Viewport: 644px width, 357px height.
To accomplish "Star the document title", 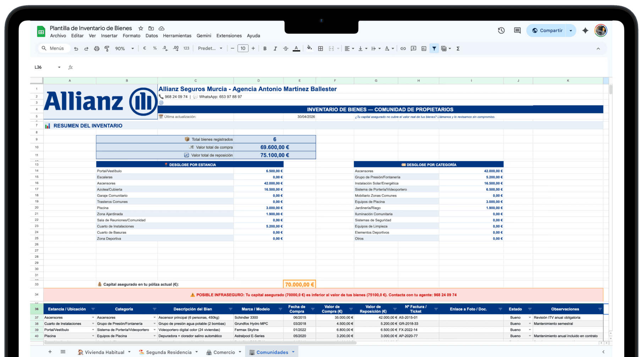I will (x=141, y=28).
